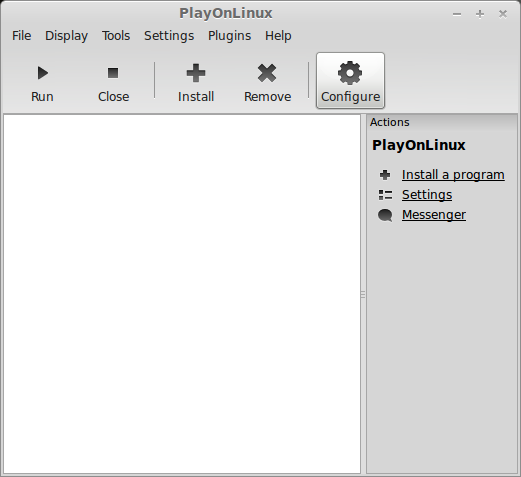521x477 pixels.
Task: Open the Messenger link
Action: click(434, 215)
